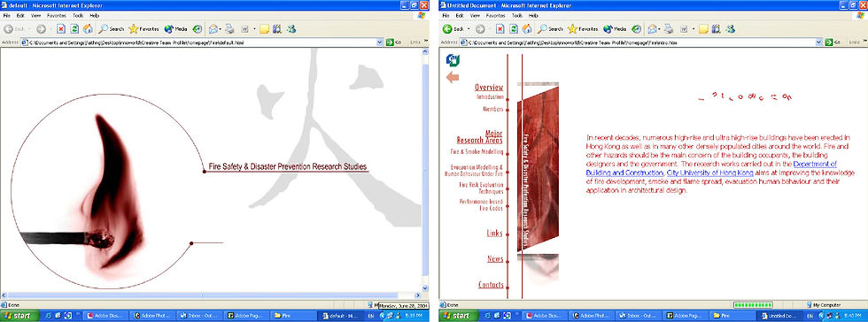Open File menu in the default window
The image size is (868, 322).
click(7, 16)
